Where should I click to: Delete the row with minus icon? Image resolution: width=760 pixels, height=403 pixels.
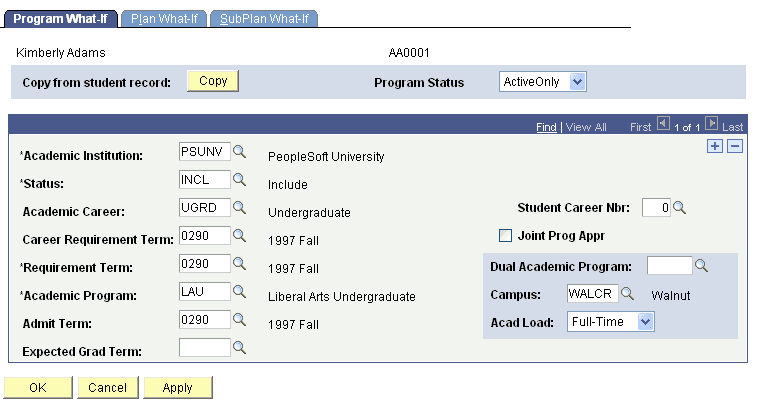(734, 147)
